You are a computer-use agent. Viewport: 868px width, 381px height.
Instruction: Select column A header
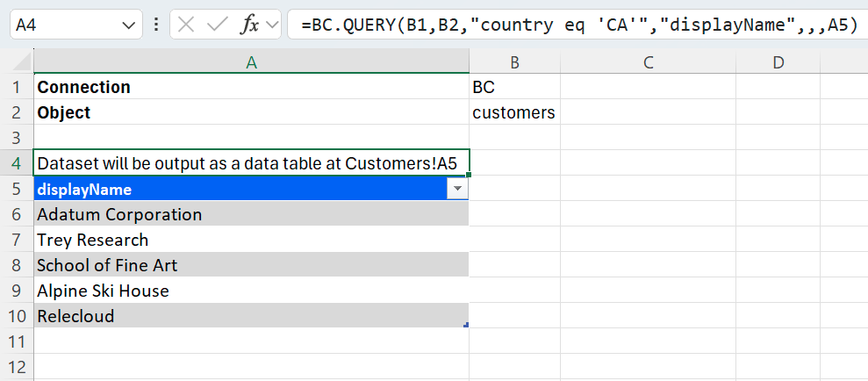pyautogui.click(x=251, y=62)
